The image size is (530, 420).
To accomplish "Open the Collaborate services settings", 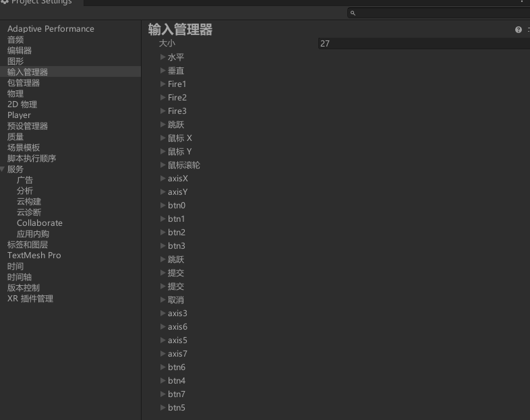I will pos(40,223).
